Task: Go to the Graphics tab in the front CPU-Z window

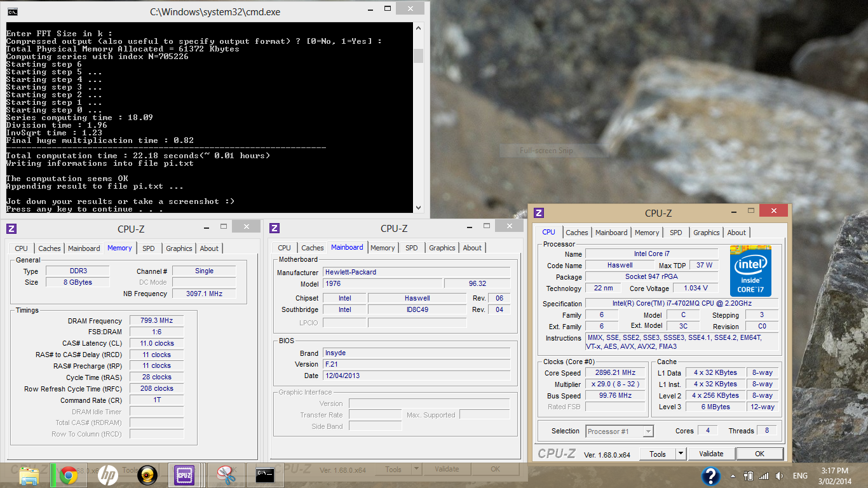Action: pos(707,233)
